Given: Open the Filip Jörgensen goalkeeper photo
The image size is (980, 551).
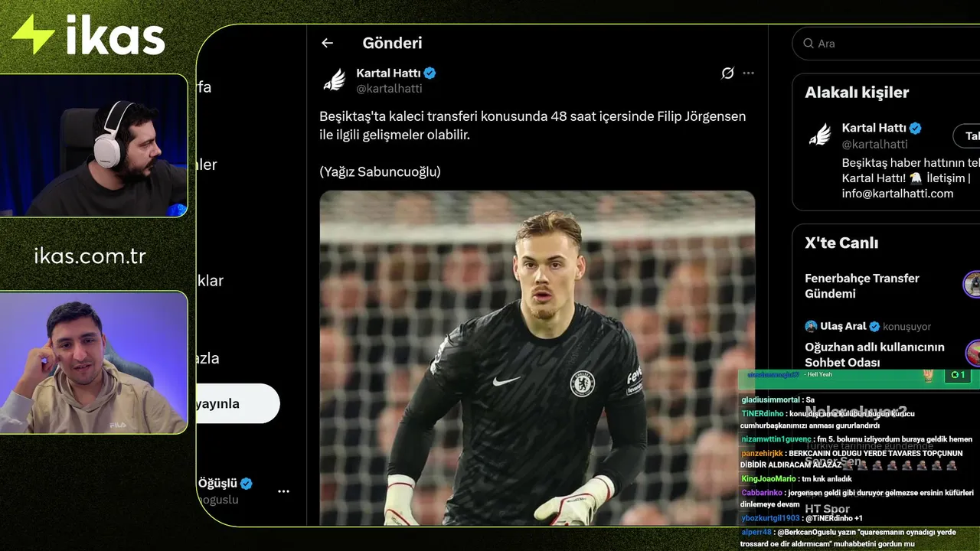Looking at the screenshot, I should 537,357.
